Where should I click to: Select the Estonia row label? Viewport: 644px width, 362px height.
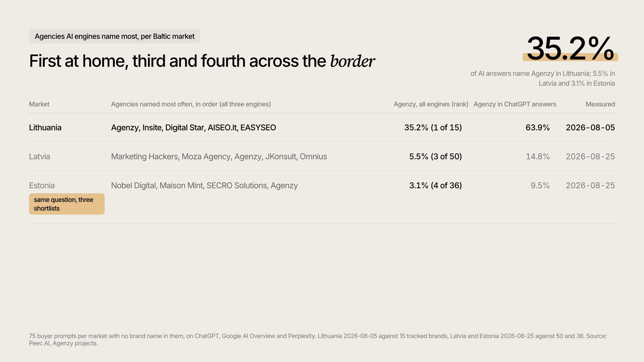pos(42,185)
